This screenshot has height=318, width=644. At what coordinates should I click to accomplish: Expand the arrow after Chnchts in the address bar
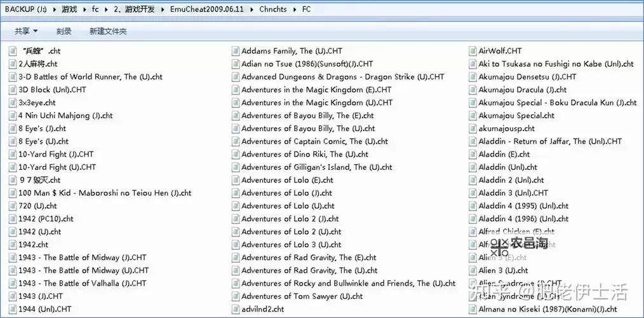295,10
